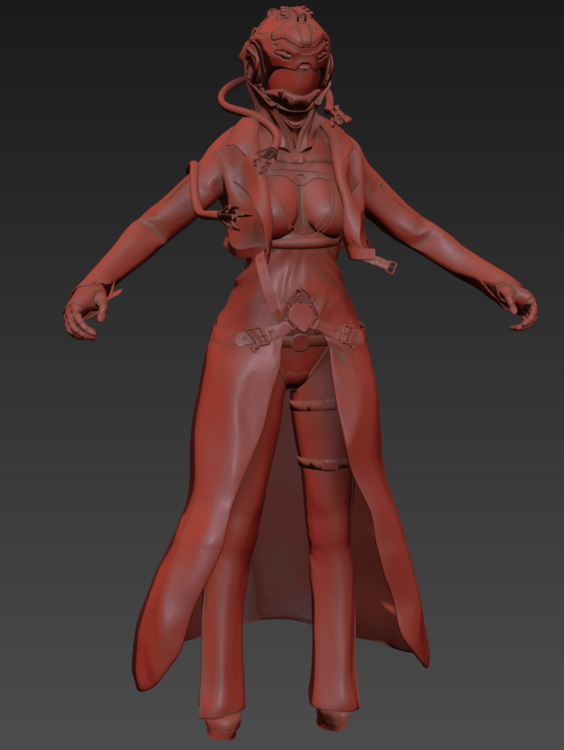Select the round belt buckle on the model
The height and width of the screenshot is (750, 564).
[x=300, y=342]
